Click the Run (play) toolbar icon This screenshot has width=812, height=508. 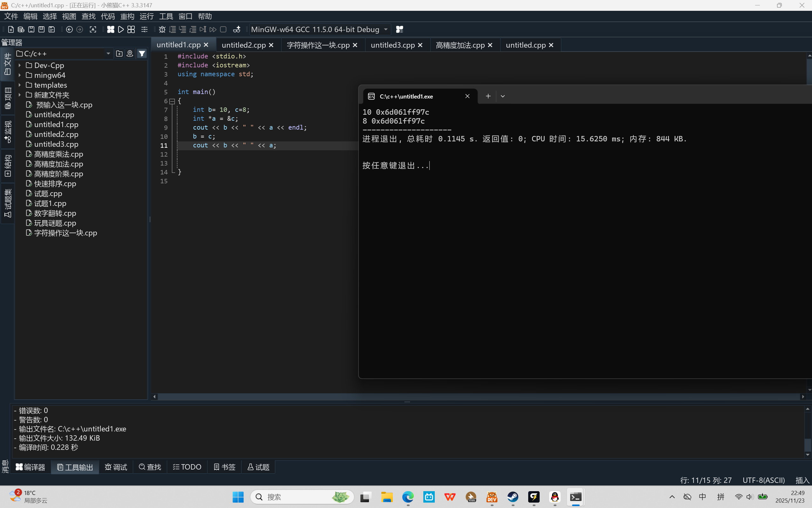tap(121, 30)
